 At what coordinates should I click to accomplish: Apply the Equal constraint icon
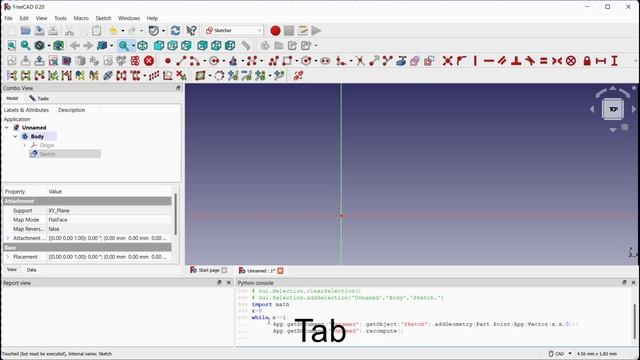point(543,61)
